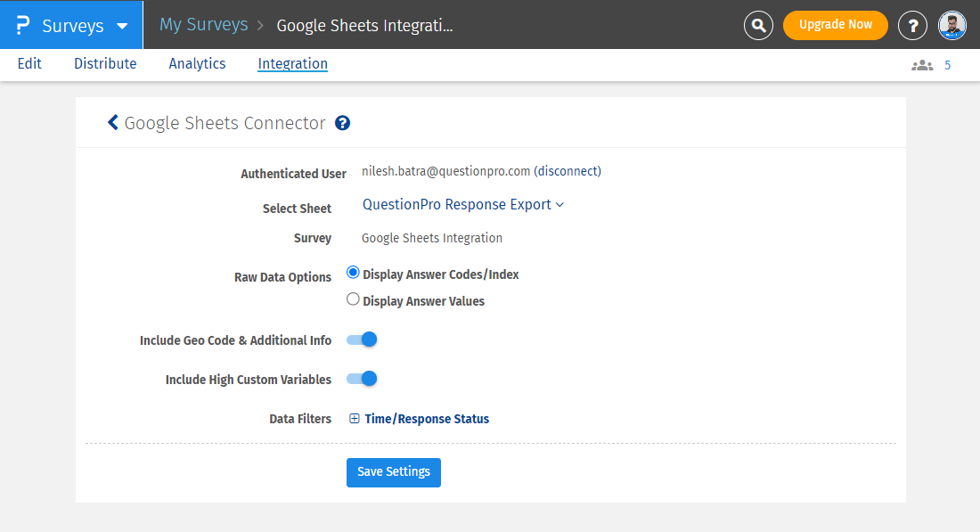Select Display Answer Codes/Index radio button
This screenshot has height=532, width=980.
[353, 274]
